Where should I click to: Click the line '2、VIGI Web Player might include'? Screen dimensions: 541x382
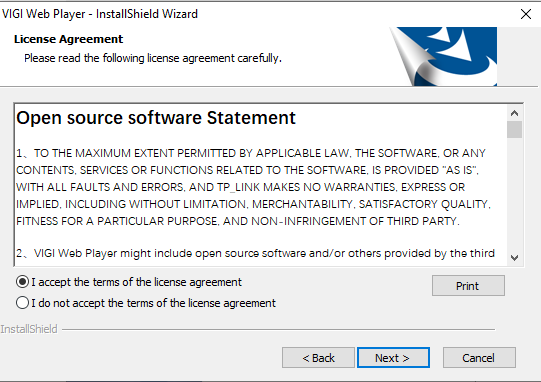click(x=255, y=253)
